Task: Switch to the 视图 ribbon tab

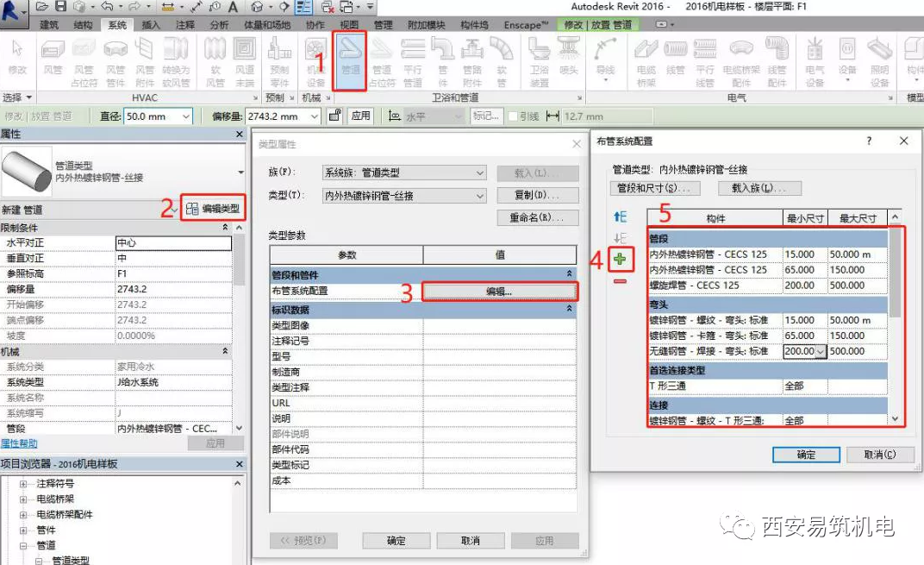Action: 349,25
